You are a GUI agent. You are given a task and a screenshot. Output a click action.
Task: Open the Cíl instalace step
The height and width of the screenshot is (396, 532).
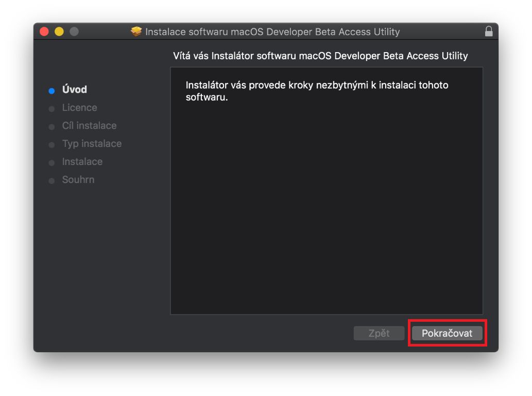(89, 126)
